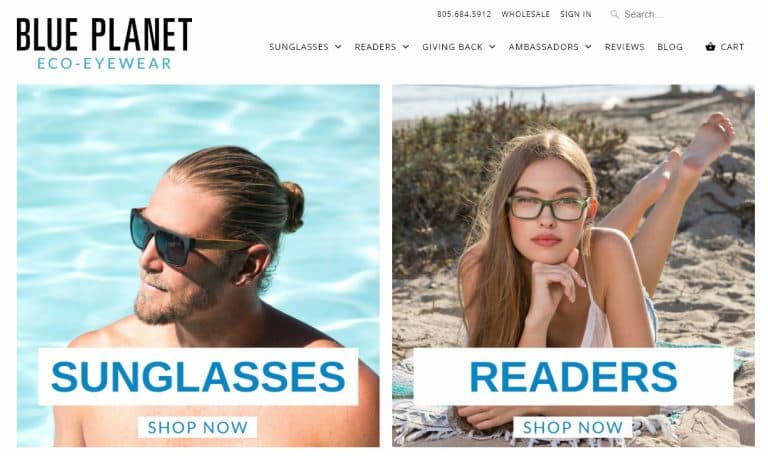This screenshot has height=456, width=768.
Task: Expand the Sunglasses menu chevron
Action: coord(338,47)
